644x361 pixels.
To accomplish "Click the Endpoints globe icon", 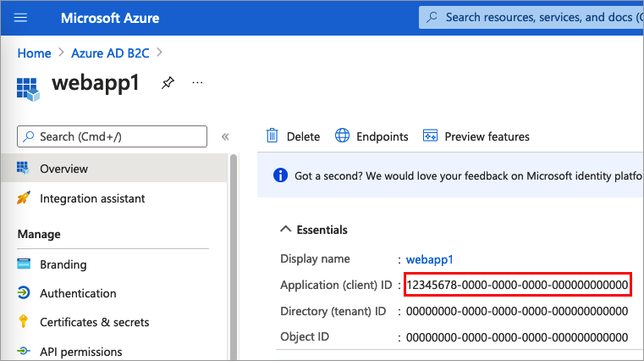I will (343, 136).
